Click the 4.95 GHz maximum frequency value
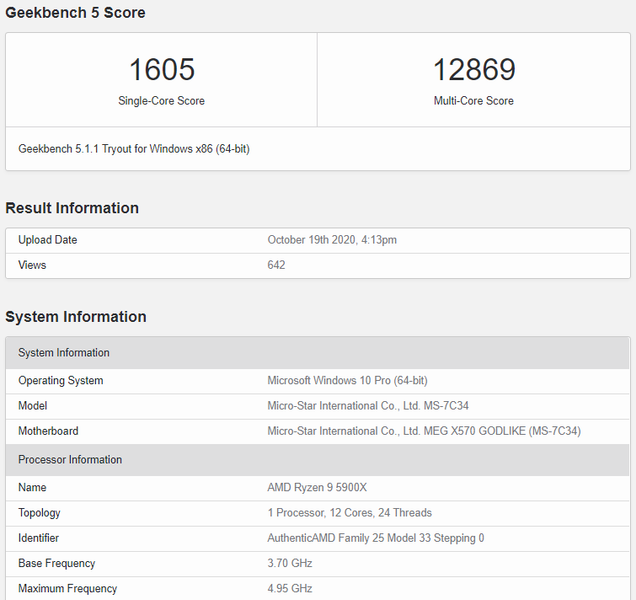 point(290,589)
